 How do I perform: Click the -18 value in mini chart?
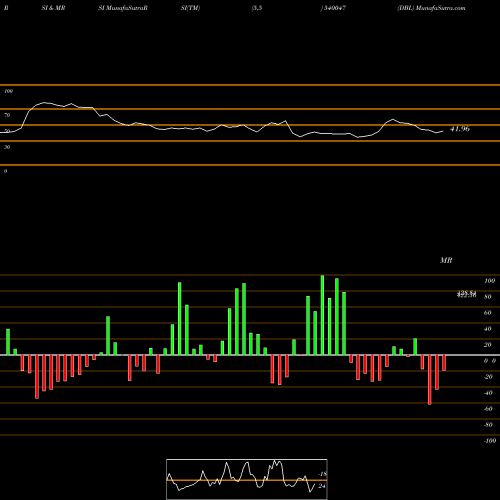tap(322, 474)
